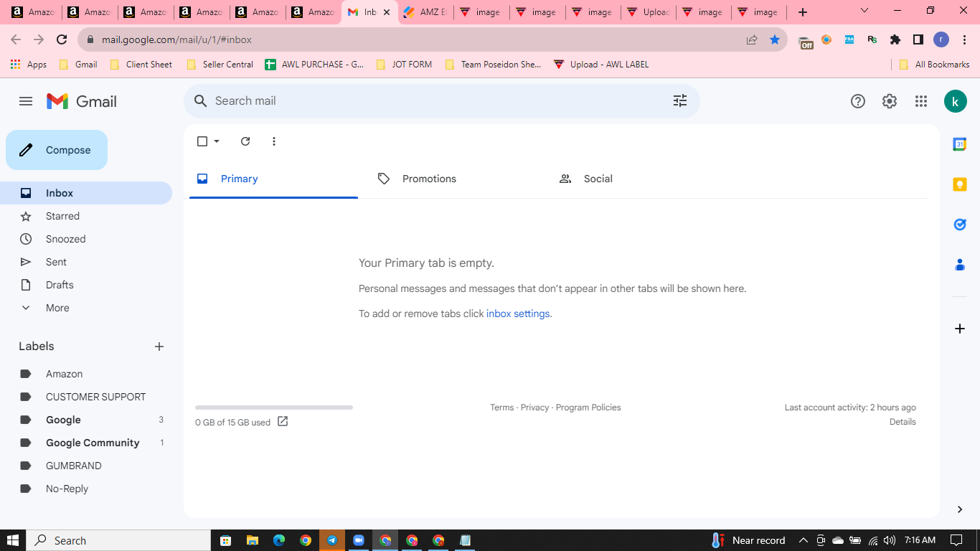Open account activity Details link
Screen dimensions: 980x551
pos(903,422)
